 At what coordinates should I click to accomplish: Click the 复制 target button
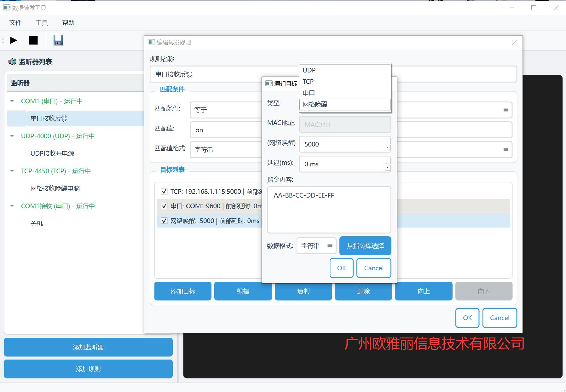[303, 291]
